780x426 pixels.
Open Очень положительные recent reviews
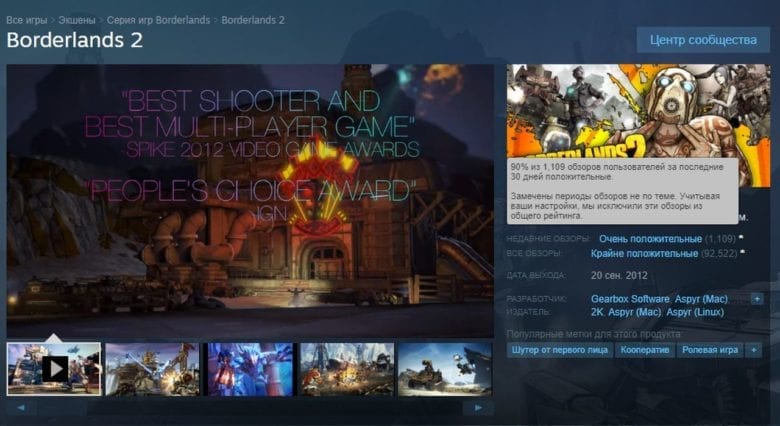(x=650, y=239)
